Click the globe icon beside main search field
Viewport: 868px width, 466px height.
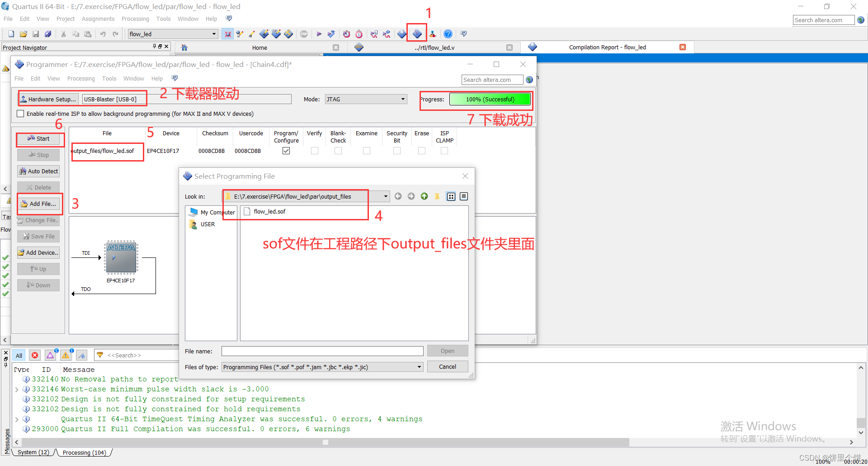tap(861, 20)
